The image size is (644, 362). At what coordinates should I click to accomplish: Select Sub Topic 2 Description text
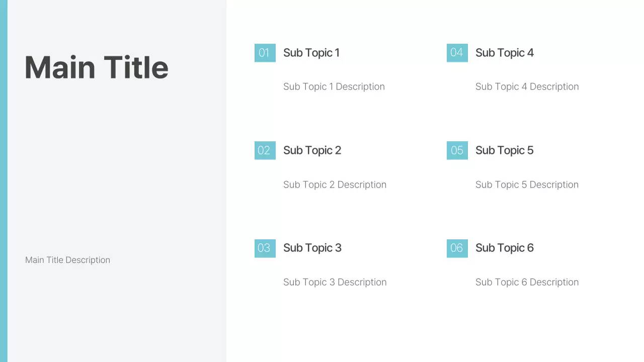[x=335, y=185]
